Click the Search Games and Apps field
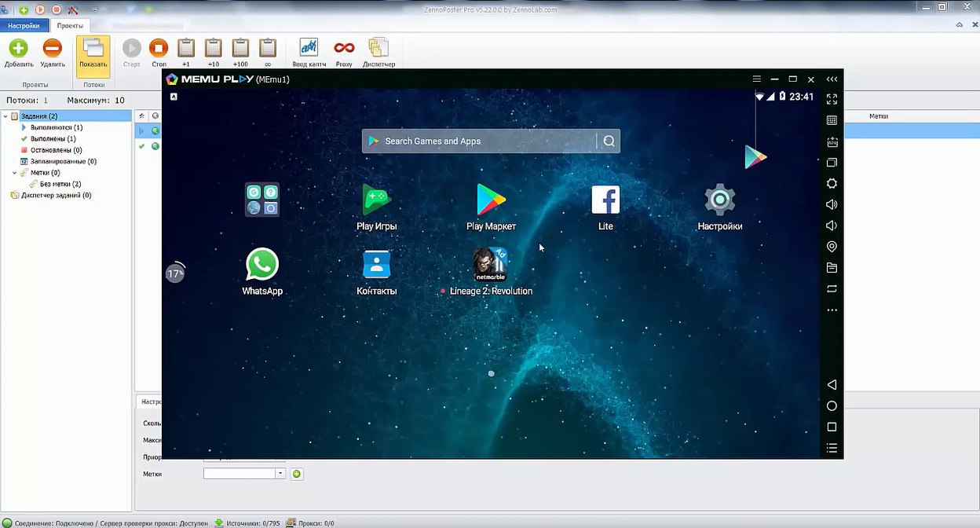The height and width of the screenshot is (528, 980). [479, 141]
